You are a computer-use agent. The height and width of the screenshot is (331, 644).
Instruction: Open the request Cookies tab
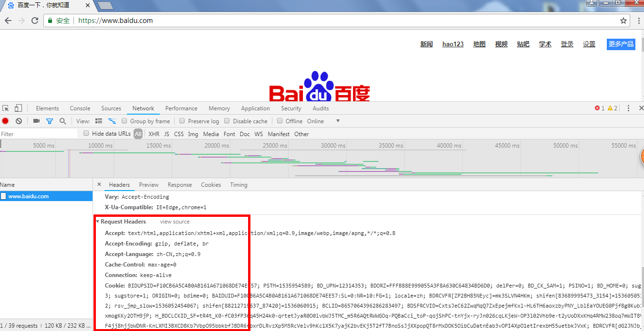coord(211,185)
